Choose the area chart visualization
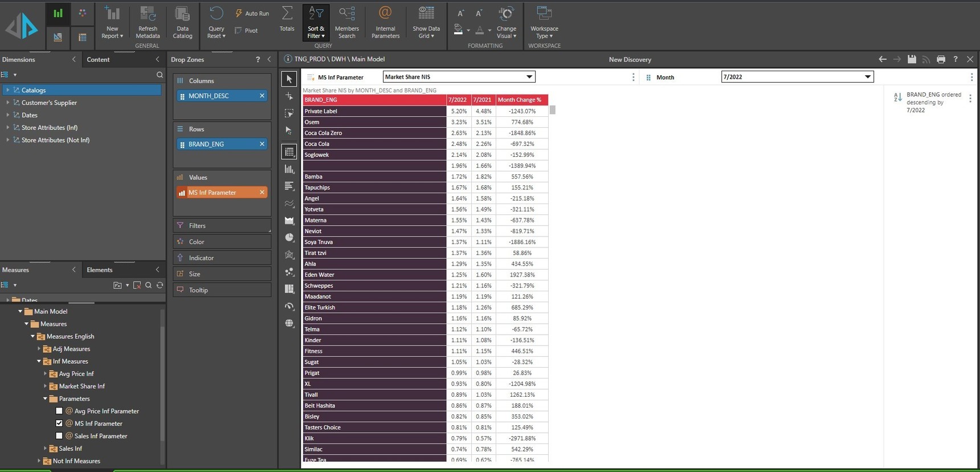 pos(289,221)
